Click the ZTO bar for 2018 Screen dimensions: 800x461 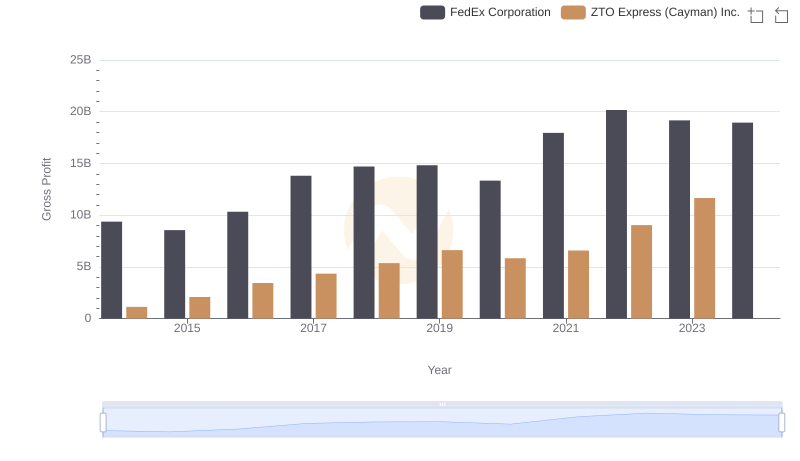coord(389,291)
